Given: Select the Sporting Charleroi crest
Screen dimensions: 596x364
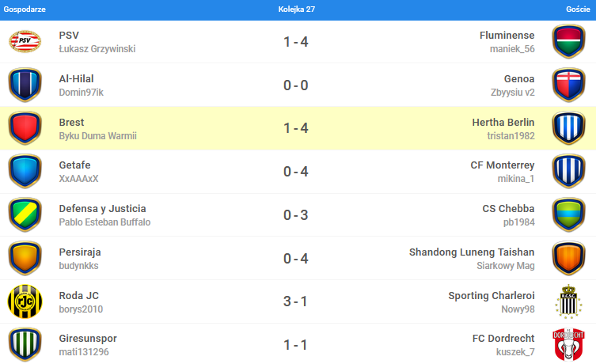Looking at the screenshot, I should (x=568, y=301).
